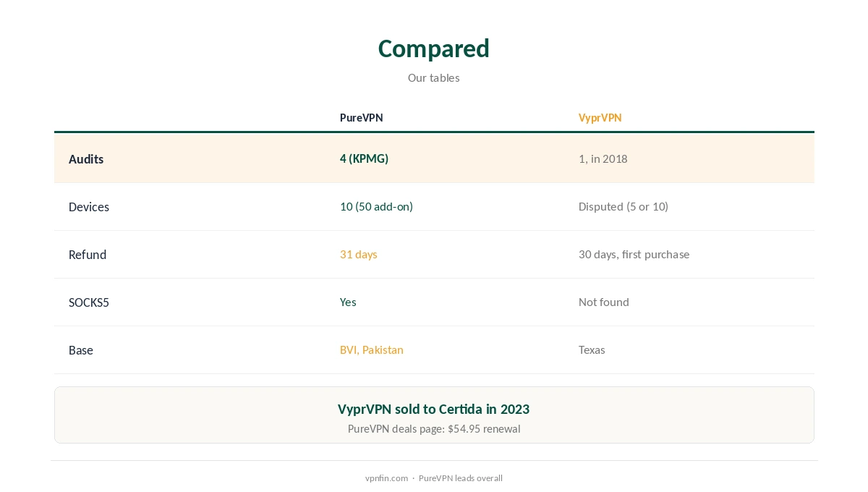Click the 'Disputed (5 or 10)' cell
The height and width of the screenshot is (492, 868).
point(624,206)
